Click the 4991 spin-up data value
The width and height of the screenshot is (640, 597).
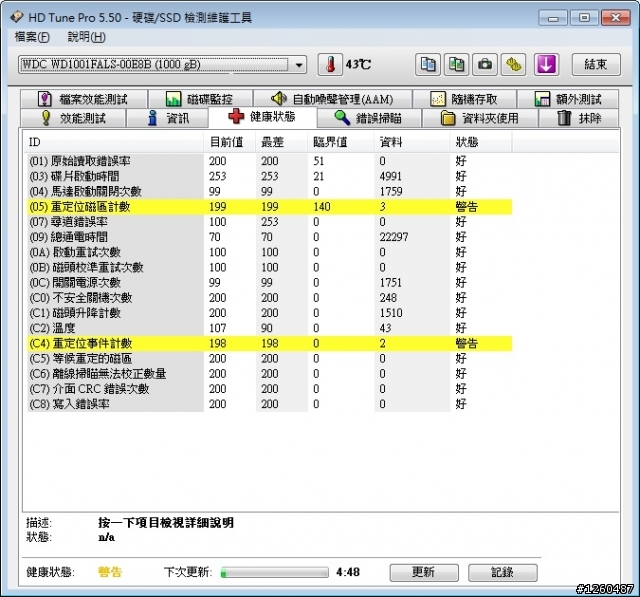[x=391, y=176]
